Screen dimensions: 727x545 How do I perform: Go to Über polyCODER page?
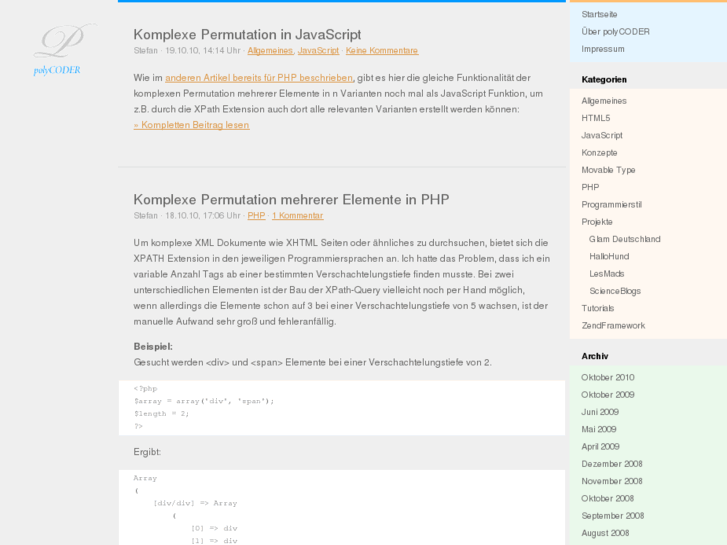(615, 31)
